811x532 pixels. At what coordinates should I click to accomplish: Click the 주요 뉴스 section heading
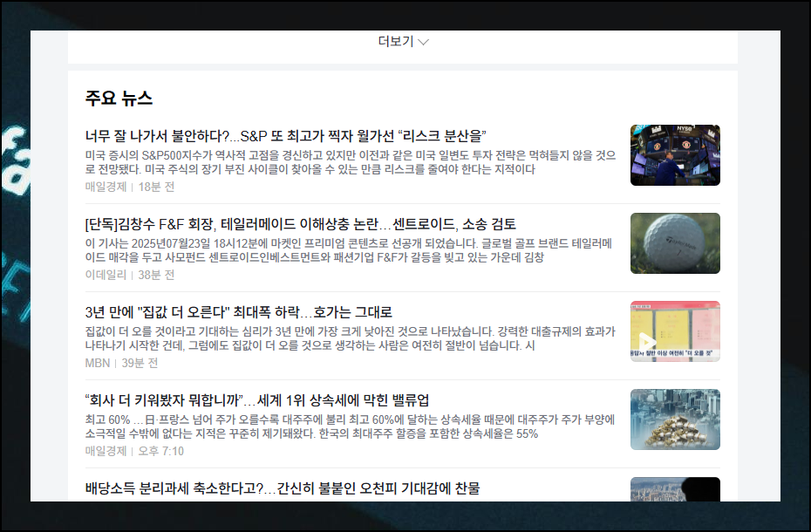pos(119,98)
